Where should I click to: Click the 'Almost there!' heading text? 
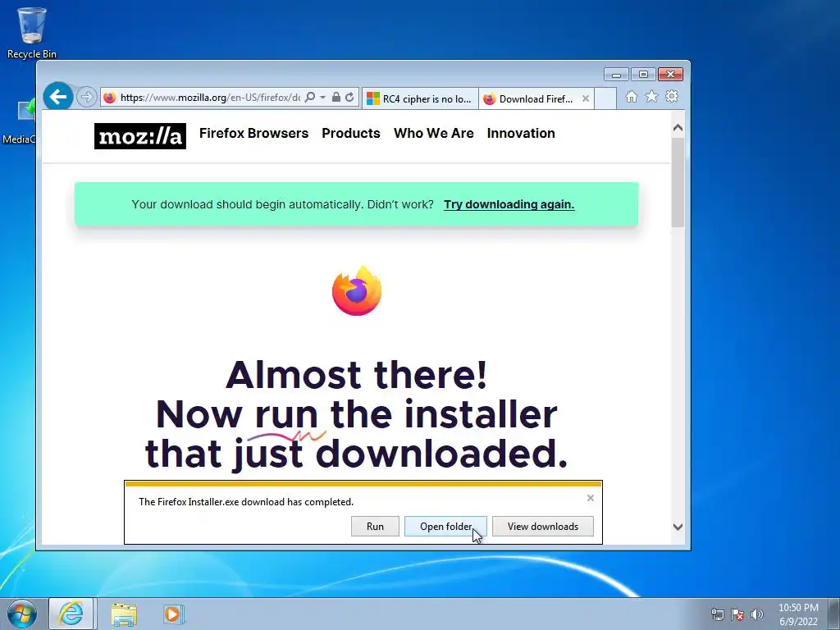357,374
